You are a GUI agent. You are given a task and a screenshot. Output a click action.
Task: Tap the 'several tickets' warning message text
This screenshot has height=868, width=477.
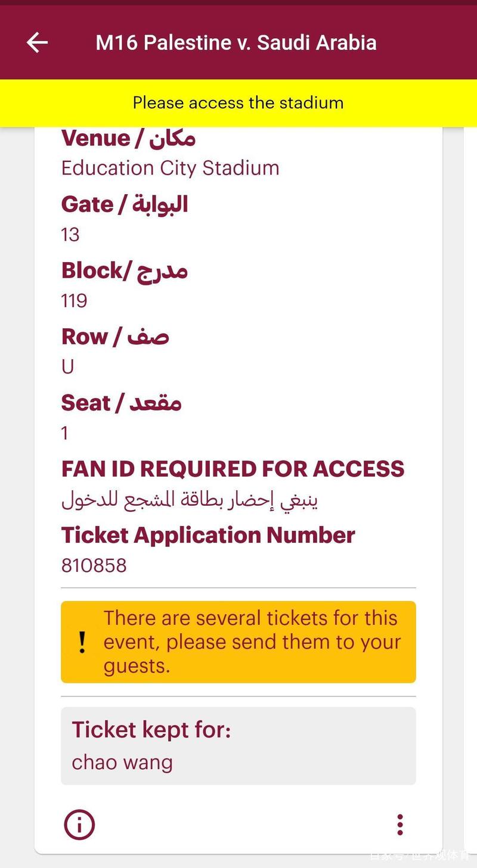[252, 642]
